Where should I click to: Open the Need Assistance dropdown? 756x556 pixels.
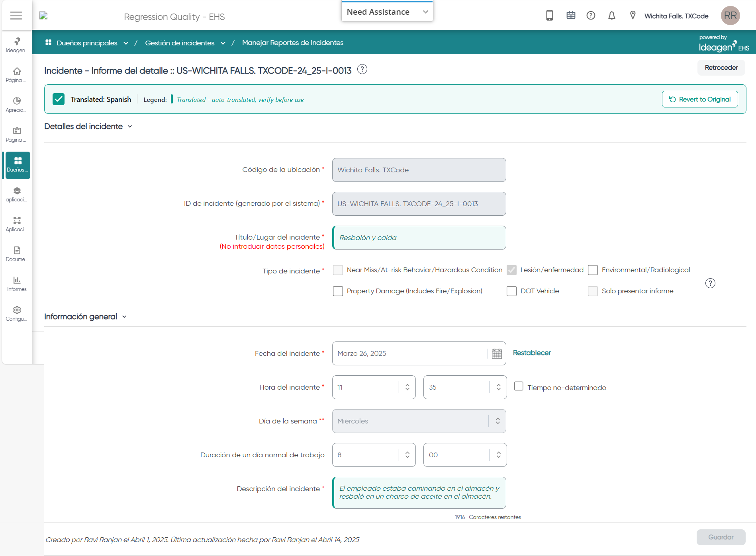pos(387,12)
